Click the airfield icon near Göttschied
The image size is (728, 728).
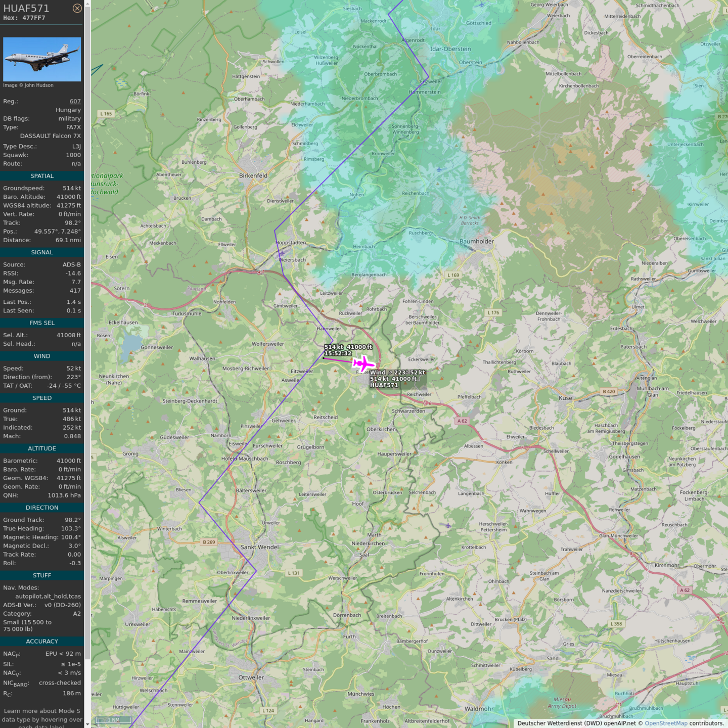pos(482,5)
